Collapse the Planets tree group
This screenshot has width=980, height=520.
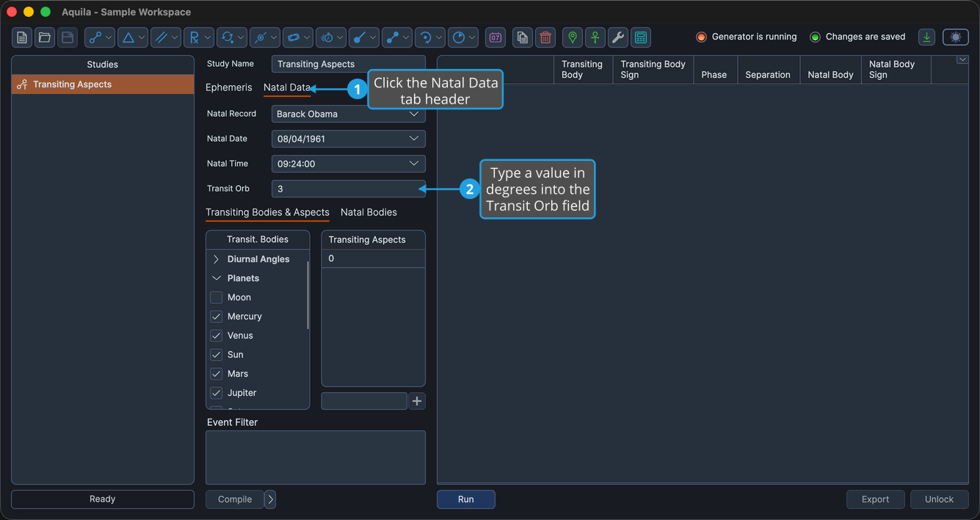point(216,278)
